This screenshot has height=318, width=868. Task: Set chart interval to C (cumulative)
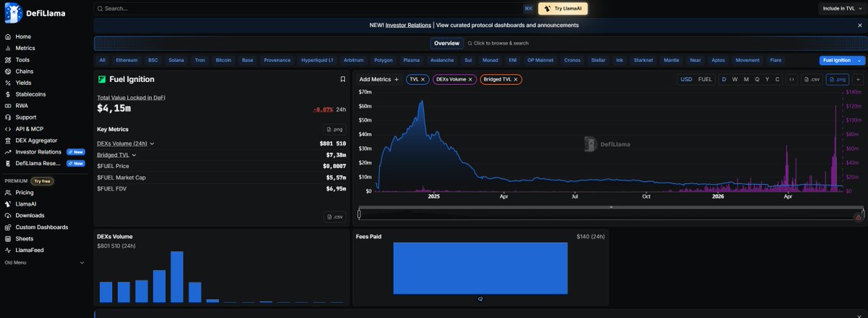[x=778, y=79]
